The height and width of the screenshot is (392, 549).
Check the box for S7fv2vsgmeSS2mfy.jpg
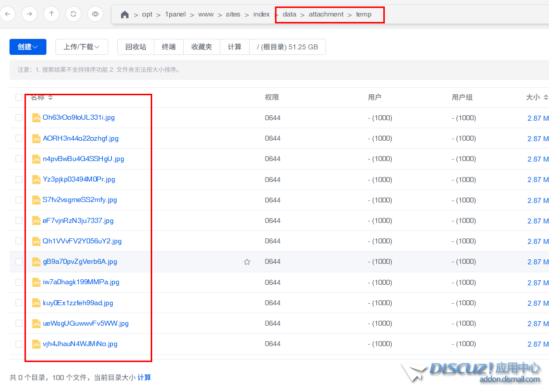19,200
